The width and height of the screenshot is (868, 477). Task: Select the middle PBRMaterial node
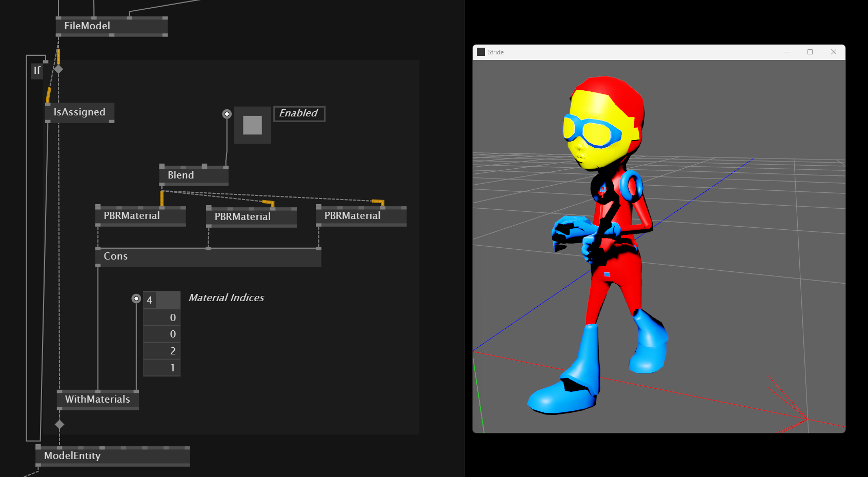251,217
